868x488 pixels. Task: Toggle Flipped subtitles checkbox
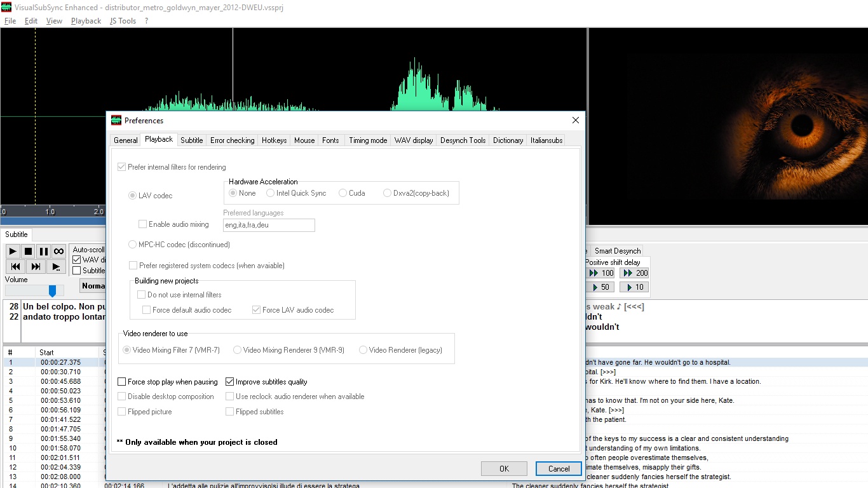pos(255,412)
